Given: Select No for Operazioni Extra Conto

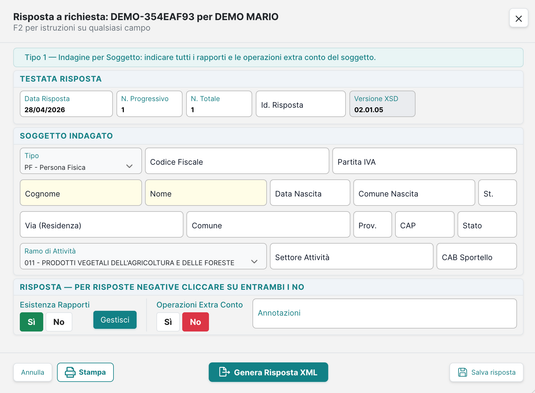Looking at the screenshot, I should point(196,322).
